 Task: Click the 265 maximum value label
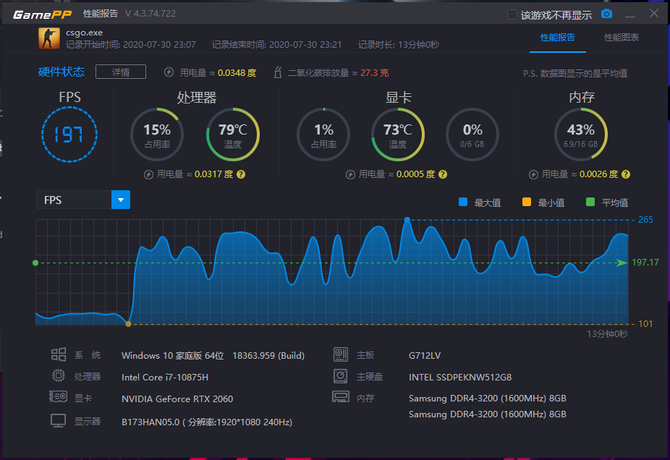click(645, 220)
